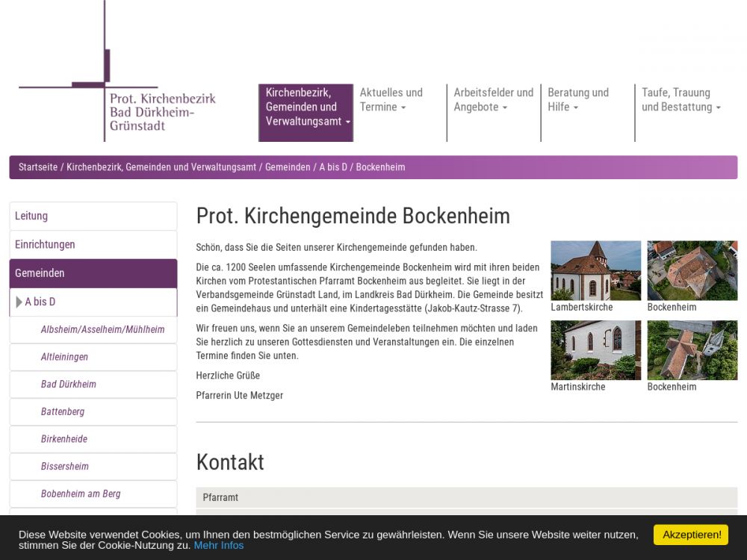747x560 pixels.
Task: Open the lower aerial Bockenheim church photo
Action: (x=692, y=350)
